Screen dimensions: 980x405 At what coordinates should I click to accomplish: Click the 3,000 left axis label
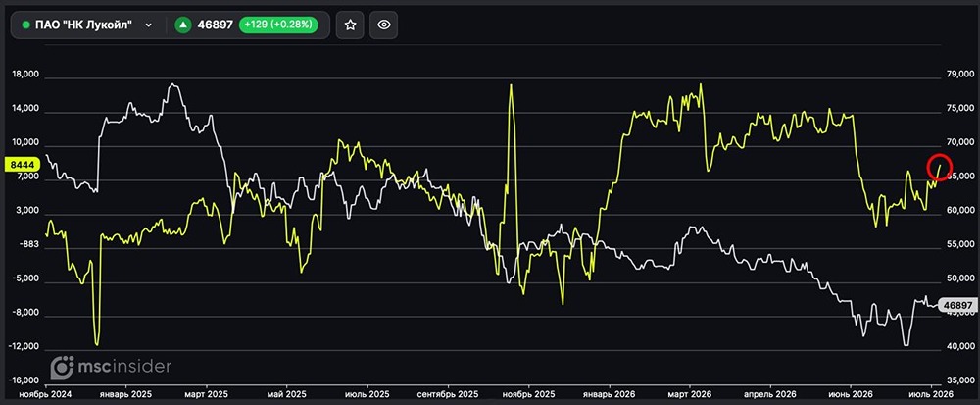(27, 212)
